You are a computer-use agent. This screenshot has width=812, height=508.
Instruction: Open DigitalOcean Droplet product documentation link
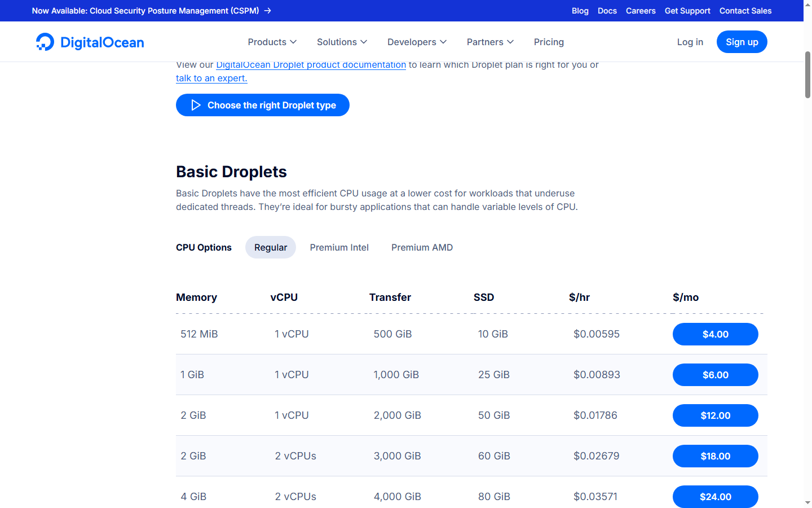[311, 65]
